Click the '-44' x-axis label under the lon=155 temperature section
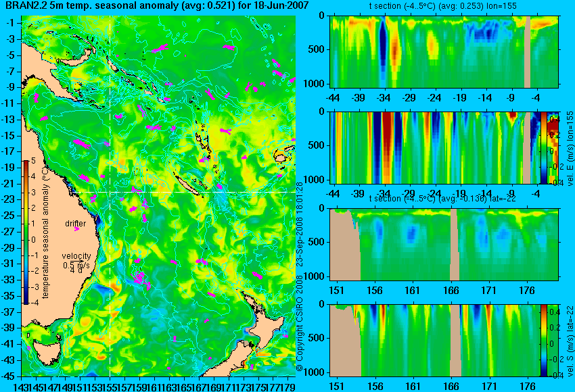The image size is (575, 392). click(x=333, y=98)
